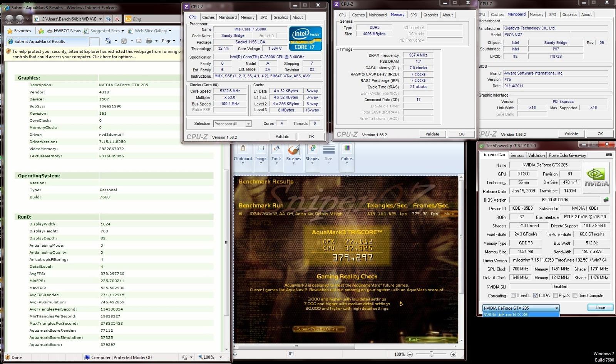Switch to Caches tab in CPU tab window

[208, 17]
